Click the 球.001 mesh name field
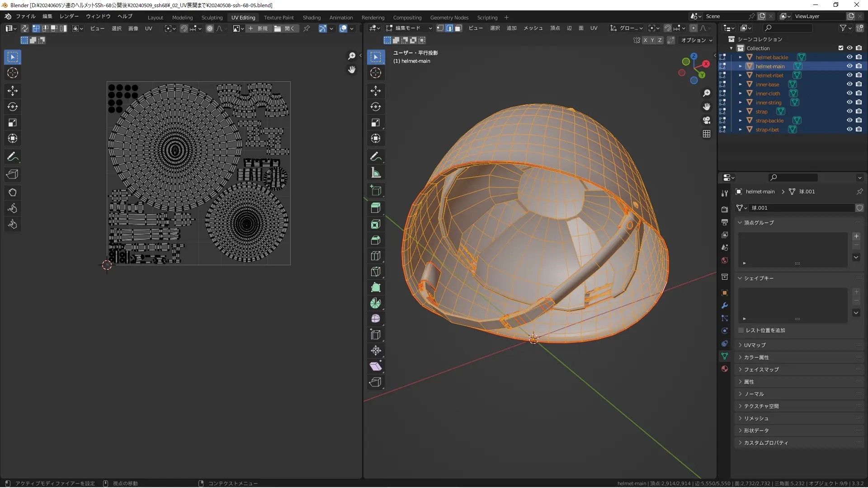 [x=801, y=208]
